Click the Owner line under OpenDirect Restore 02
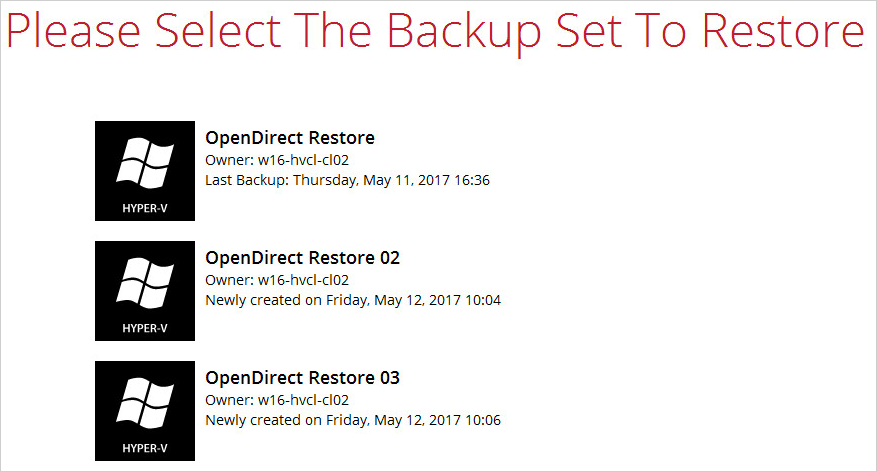The width and height of the screenshot is (877, 472). [x=277, y=280]
